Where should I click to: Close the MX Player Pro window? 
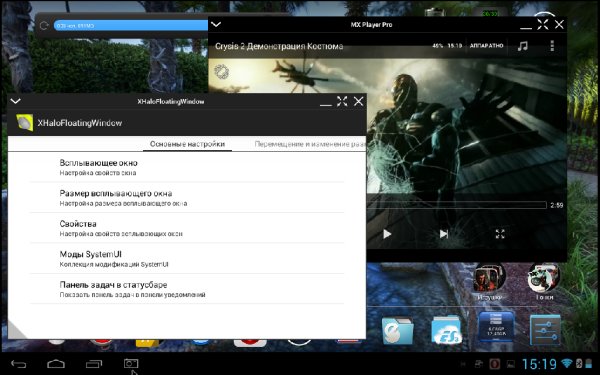pyautogui.click(x=559, y=24)
